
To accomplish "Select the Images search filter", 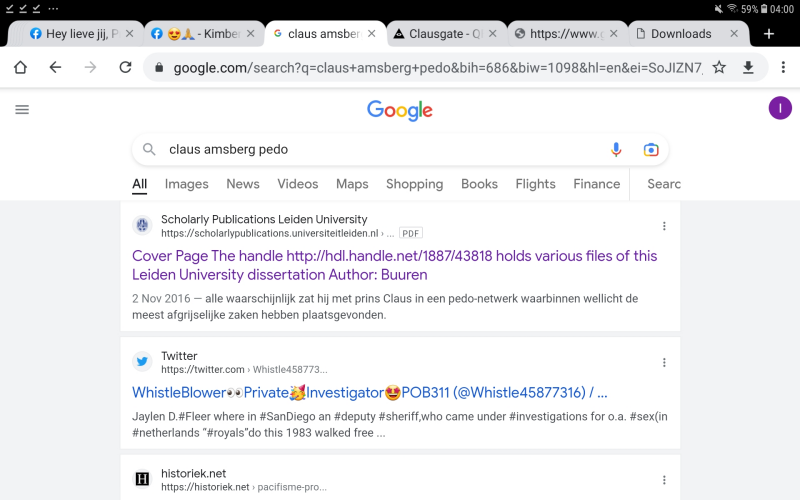I will pyautogui.click(x=187, y=184).
